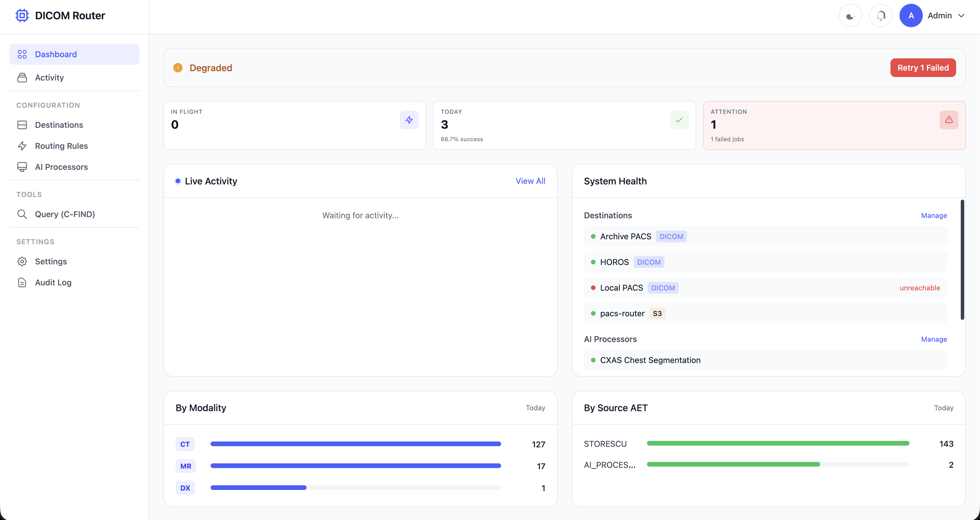Image resolution: width=980 pixels, height=520 pixels.
Task: Click the Query C-FIND magnifier icon
Action: pos(22,214)
